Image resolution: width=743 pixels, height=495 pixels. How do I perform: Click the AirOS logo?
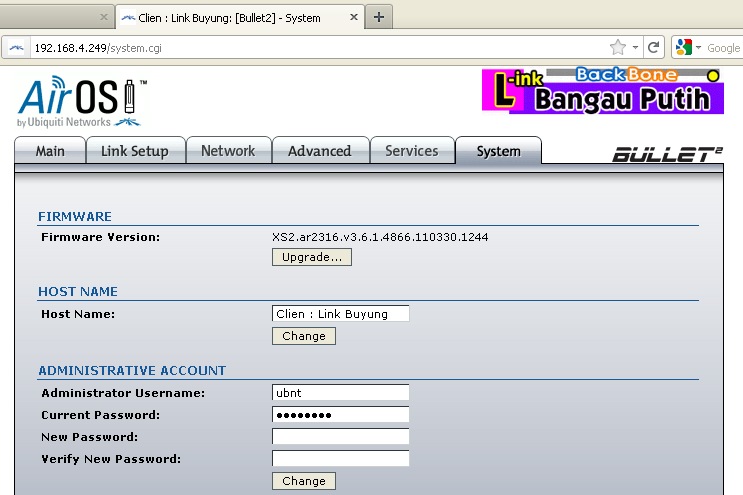point(82,101)
